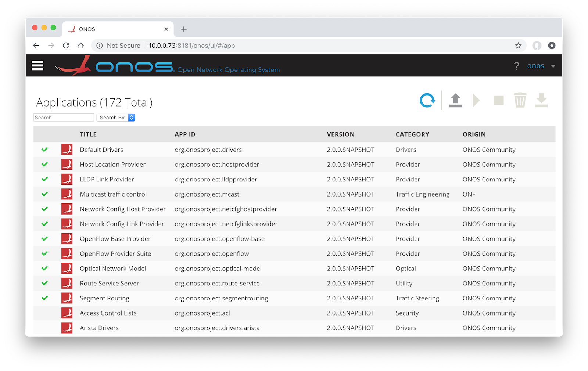Click the active checkmark for Default Drivers
Screen dimensions: 588x371
(44, 150)
